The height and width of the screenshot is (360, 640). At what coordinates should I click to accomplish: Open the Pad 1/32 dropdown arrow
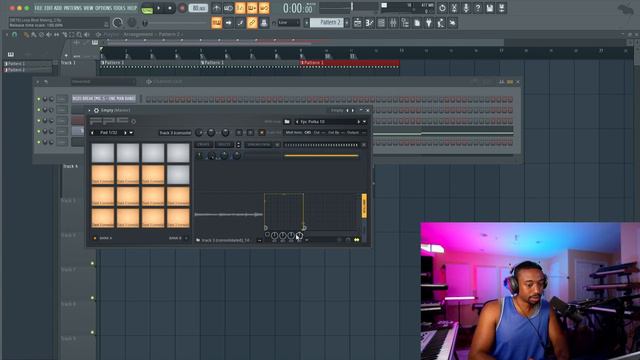point(131,133)
